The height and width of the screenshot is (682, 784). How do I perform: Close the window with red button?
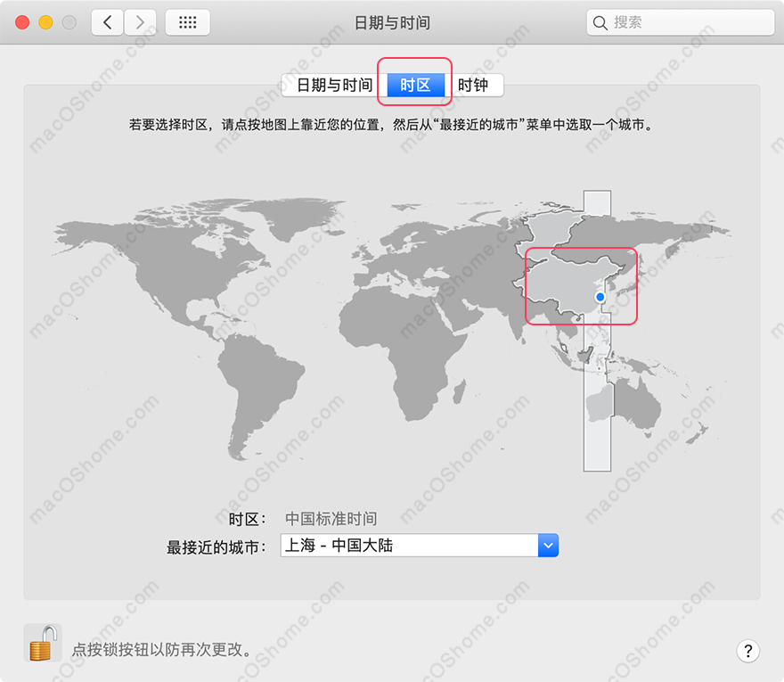22,22
